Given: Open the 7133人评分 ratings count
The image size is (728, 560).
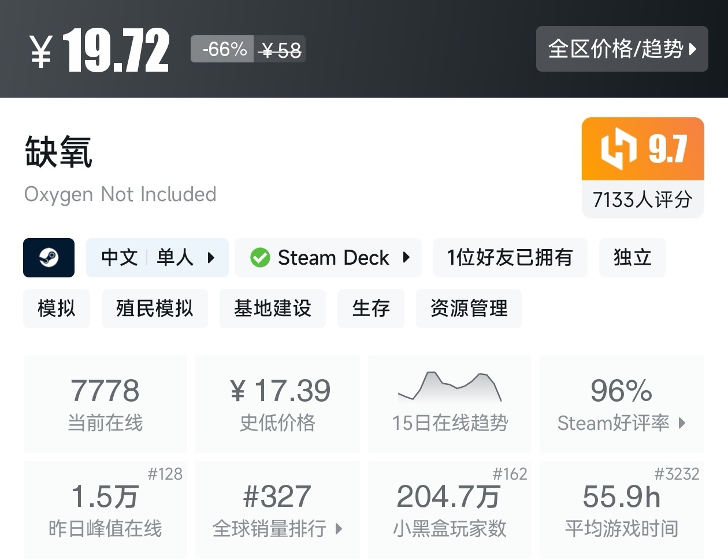Looking at the screenshot, I should [642, 200].
